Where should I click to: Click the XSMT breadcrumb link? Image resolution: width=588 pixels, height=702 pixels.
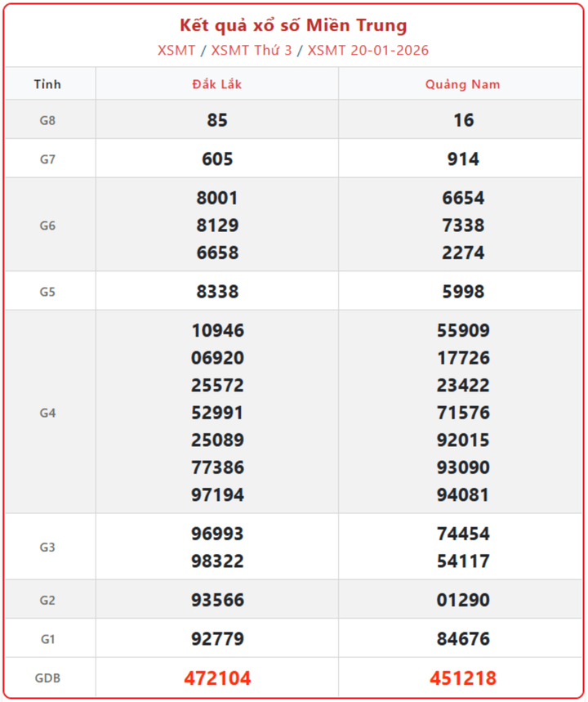(x=176, y=51)
